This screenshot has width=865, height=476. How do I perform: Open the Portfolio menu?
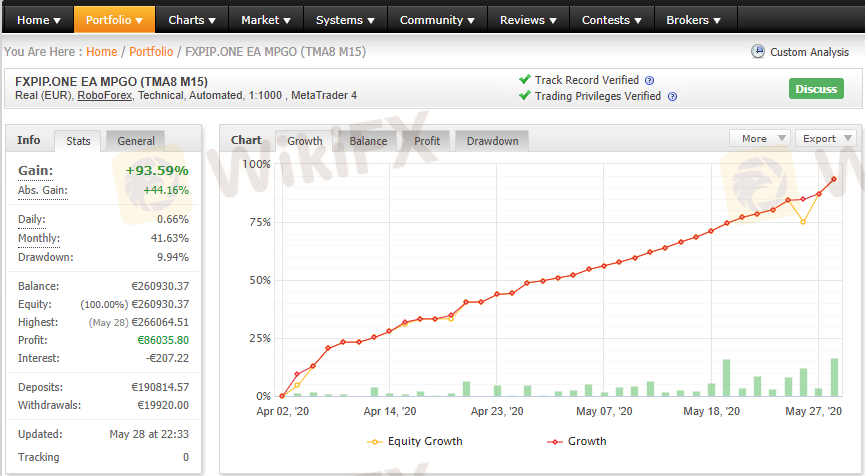[x=114, y=19]
